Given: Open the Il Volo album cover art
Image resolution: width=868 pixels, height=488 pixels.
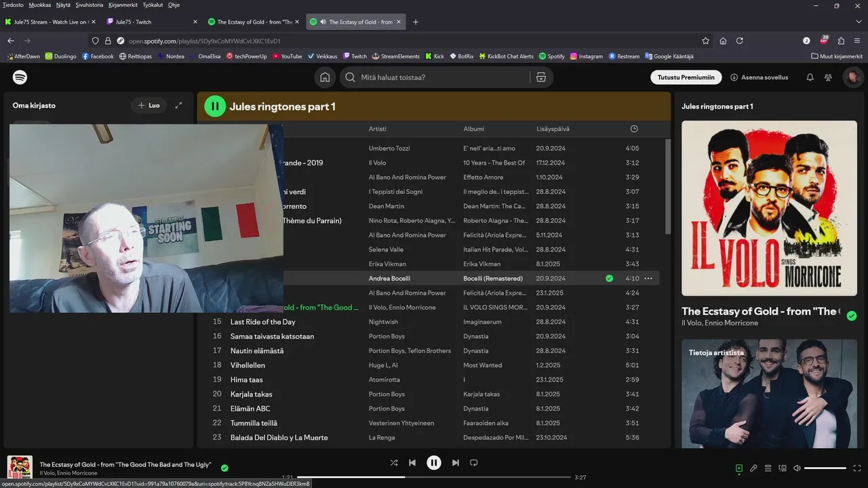Looking at the screenshot, I should pos(769,208).
